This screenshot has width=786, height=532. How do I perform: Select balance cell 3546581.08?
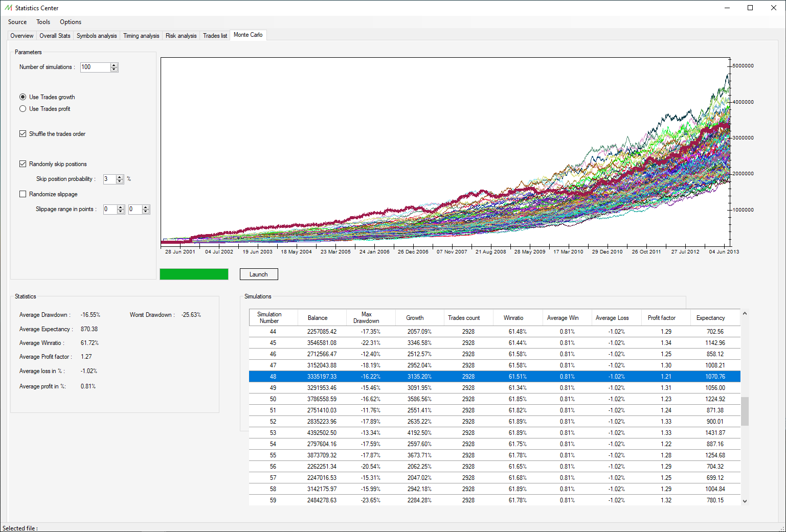pos(322,343)
